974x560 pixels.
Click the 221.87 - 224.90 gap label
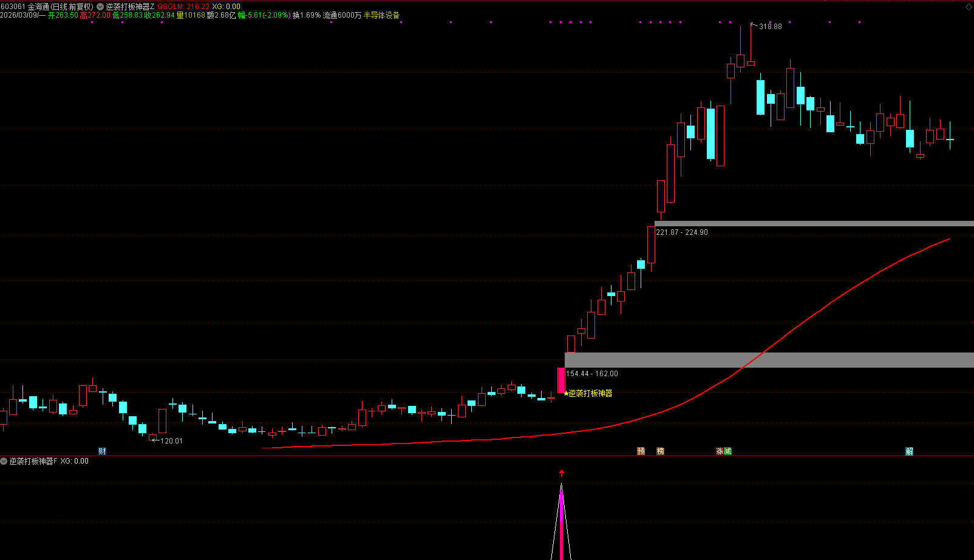(x=682, y=232)
